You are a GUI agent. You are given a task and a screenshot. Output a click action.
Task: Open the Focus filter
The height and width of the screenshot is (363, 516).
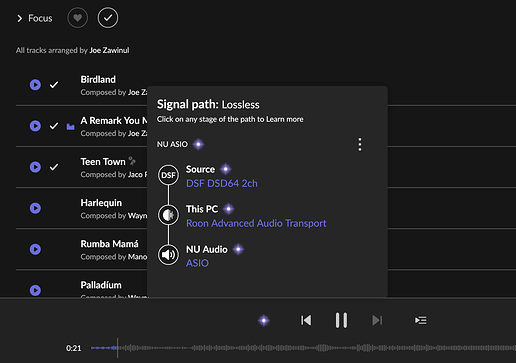(x=40, y=18)
